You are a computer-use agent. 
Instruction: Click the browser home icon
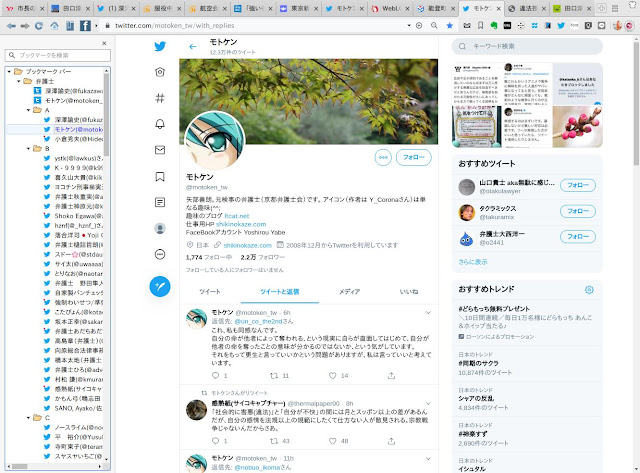tap(54, 26)
